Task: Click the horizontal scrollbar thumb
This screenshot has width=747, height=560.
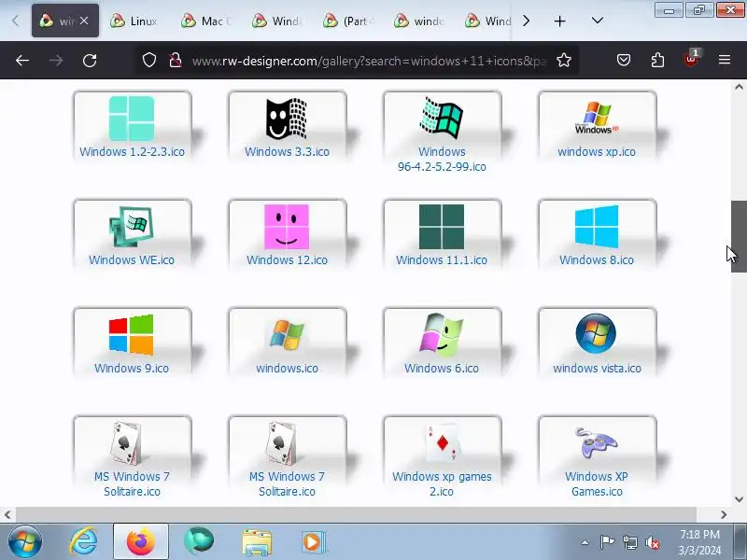Action: click(356, 514)
